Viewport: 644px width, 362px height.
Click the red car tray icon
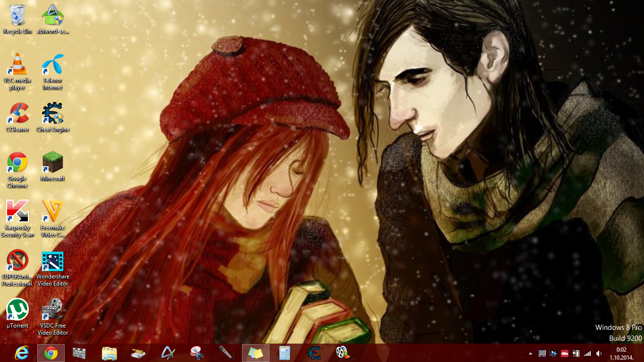pyautogui.click(x=565, y=353)
